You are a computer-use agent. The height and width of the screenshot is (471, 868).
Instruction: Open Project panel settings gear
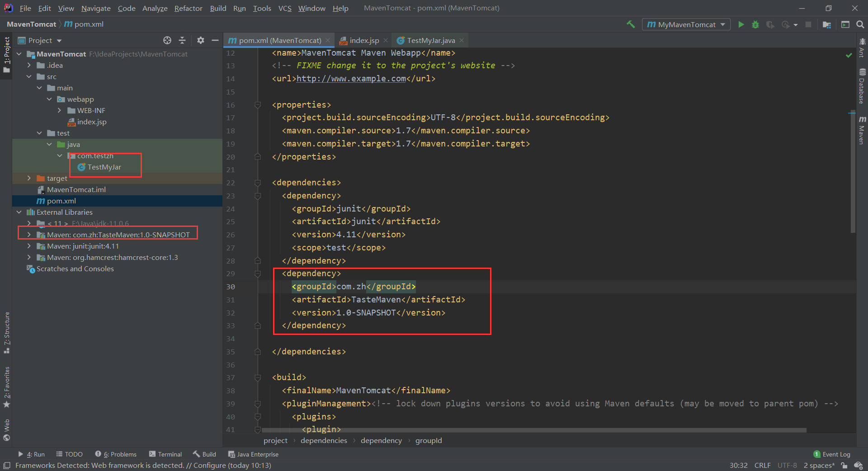(x=201, y=40)
